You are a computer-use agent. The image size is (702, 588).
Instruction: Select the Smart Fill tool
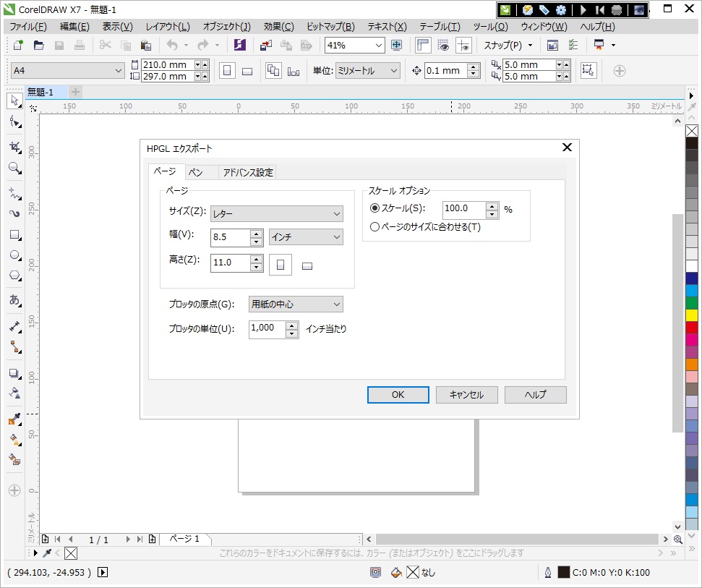point(14,460)
